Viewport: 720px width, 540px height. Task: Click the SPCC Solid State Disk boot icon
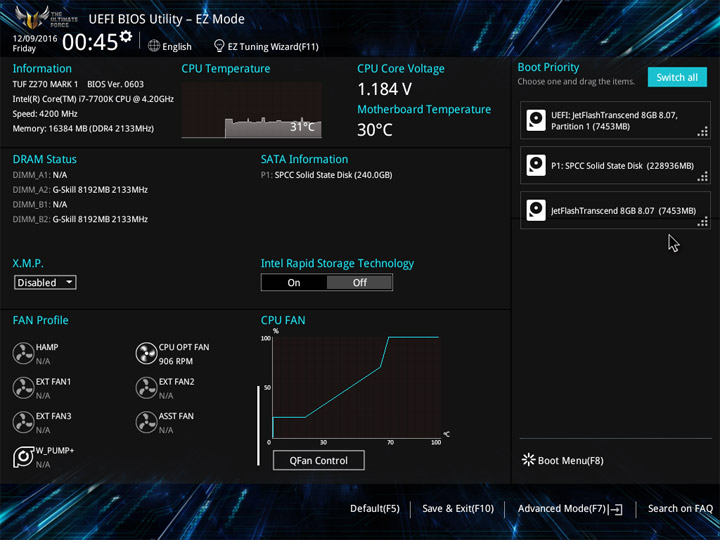pyautogui.click(x=536, y=165)
